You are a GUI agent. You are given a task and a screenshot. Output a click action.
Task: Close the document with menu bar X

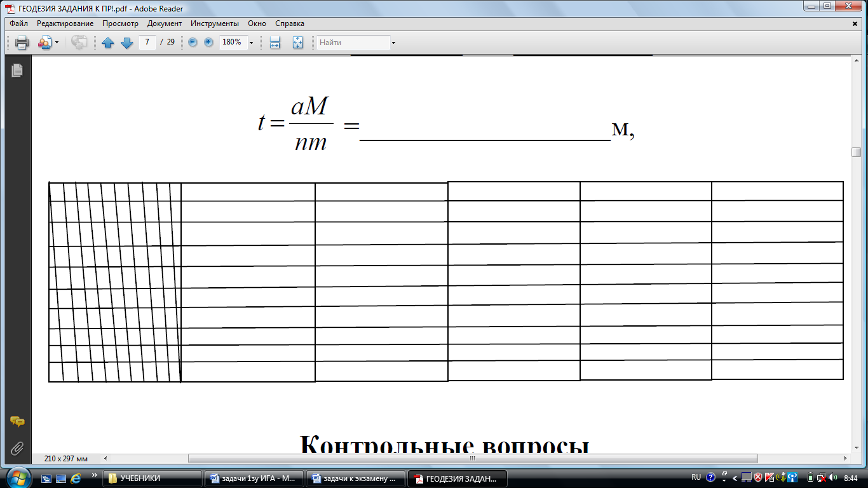[855, 24]
